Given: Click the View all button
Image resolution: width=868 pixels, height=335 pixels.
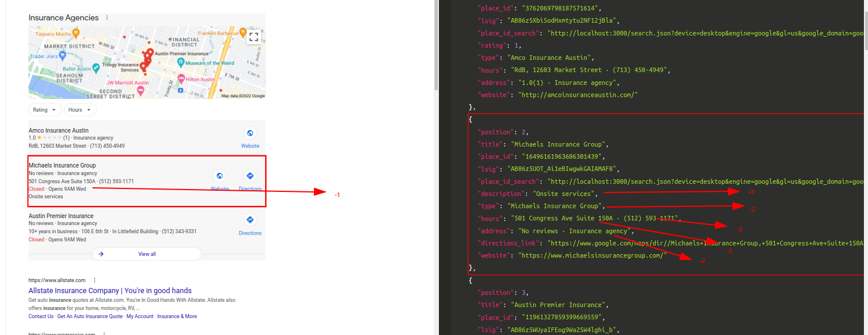Looking at the screenshot, I should (147, 254).
